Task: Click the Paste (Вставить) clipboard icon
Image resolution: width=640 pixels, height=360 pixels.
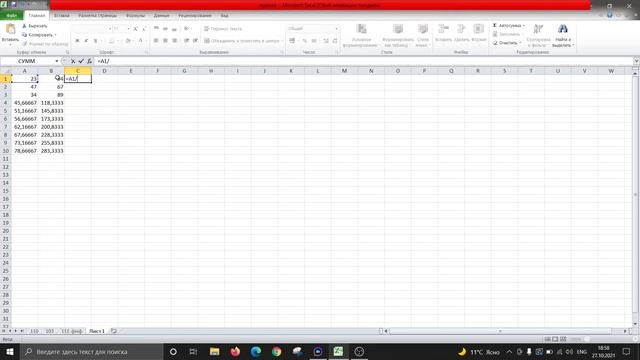Action: 10,29
